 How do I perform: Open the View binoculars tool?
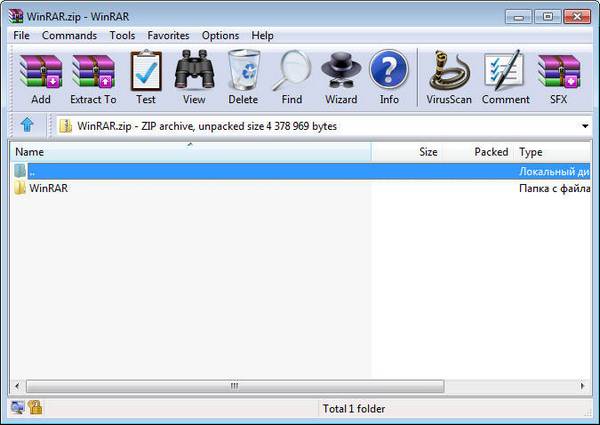coord(194,78)
